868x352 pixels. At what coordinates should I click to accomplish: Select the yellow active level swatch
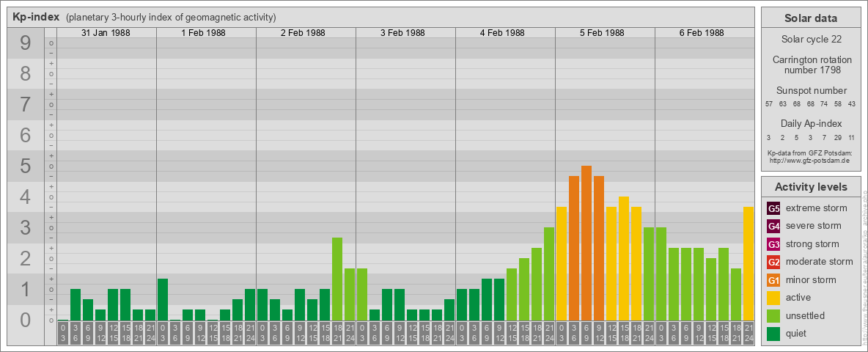coord(773,298)
